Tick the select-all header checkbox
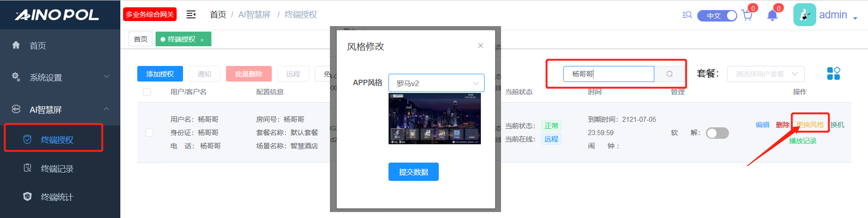The height and width of the screenshot is (218, 868). click(147, 92)
